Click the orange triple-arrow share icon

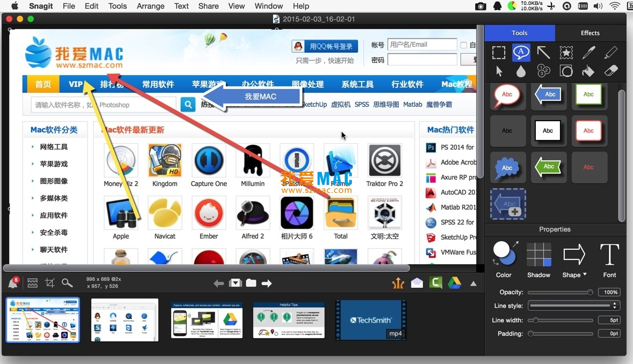pyautogui.click(x=398, y=283)
